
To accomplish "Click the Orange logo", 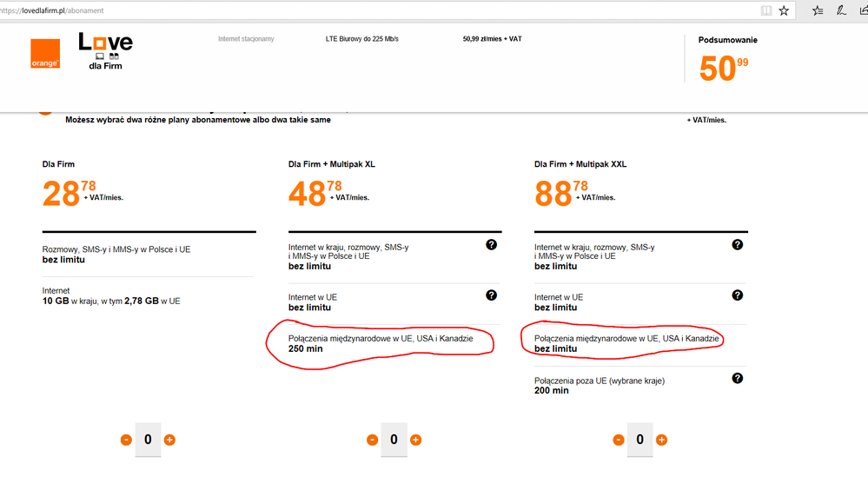I will (44, 54).
